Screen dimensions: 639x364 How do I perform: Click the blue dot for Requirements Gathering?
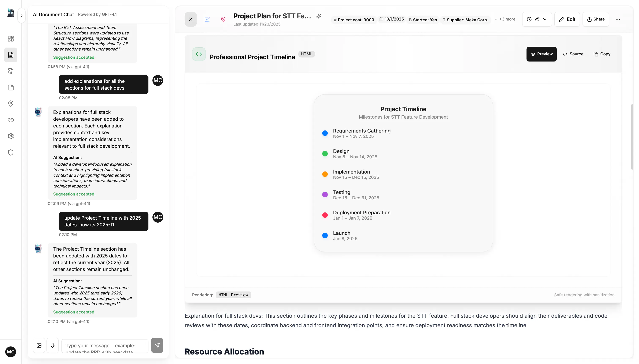coord(325,133)
